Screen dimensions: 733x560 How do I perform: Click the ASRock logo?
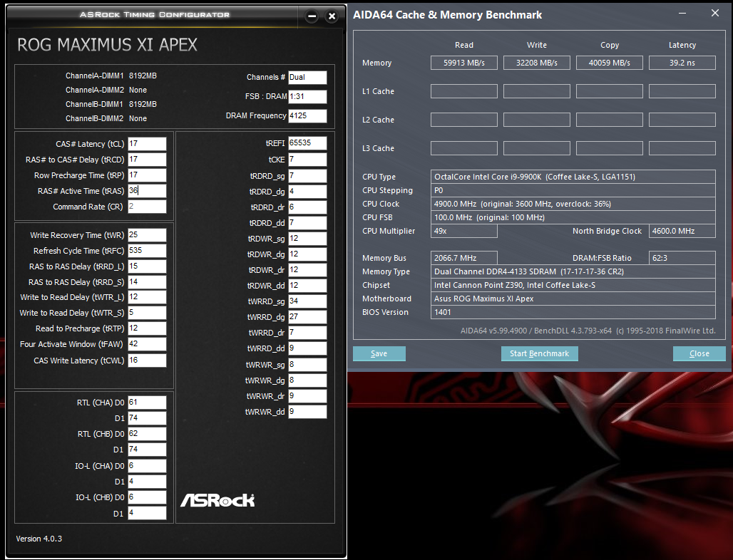click(x=217, y=500)
